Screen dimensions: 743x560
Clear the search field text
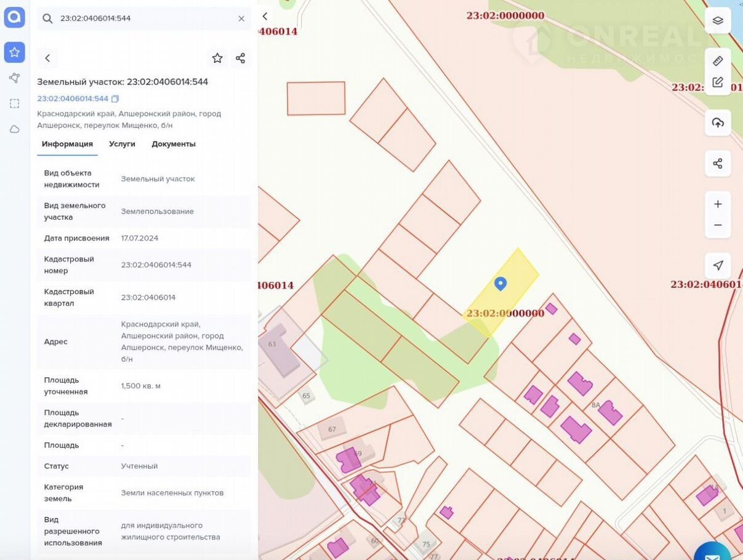tap(241, 18)
